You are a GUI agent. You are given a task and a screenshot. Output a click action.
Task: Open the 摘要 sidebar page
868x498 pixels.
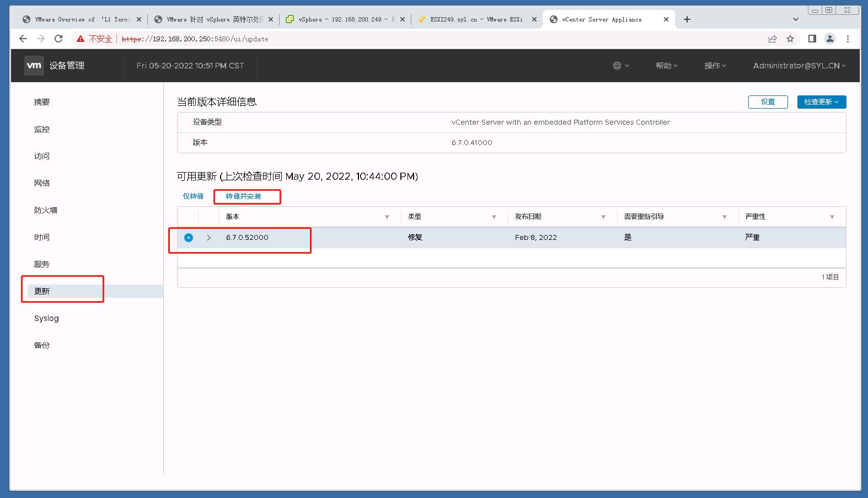click(42, 102)
